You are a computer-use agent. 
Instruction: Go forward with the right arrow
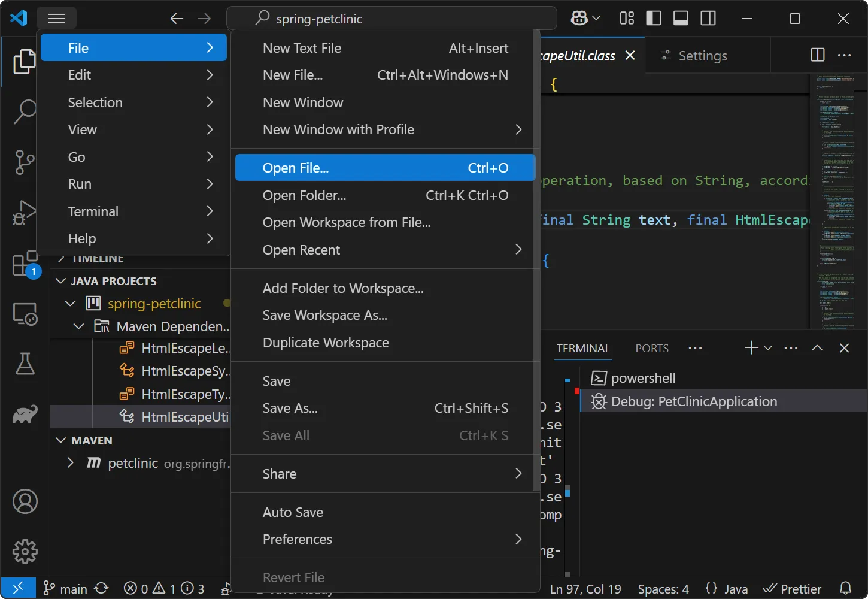tap(204, 19)
